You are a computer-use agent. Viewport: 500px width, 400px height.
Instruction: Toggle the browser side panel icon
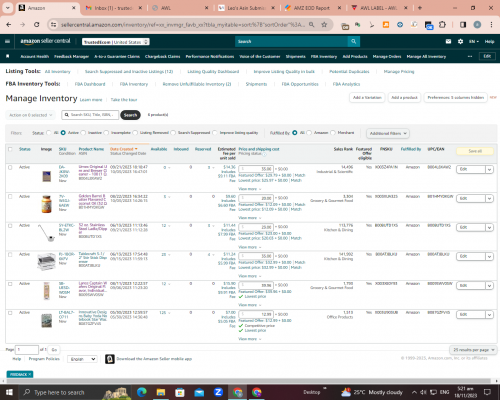coord(463,25)
